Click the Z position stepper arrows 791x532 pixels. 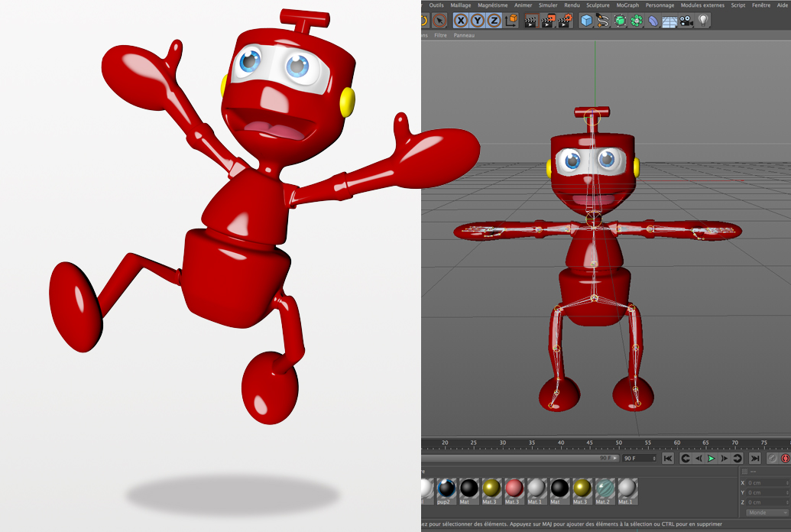point(787,502)
